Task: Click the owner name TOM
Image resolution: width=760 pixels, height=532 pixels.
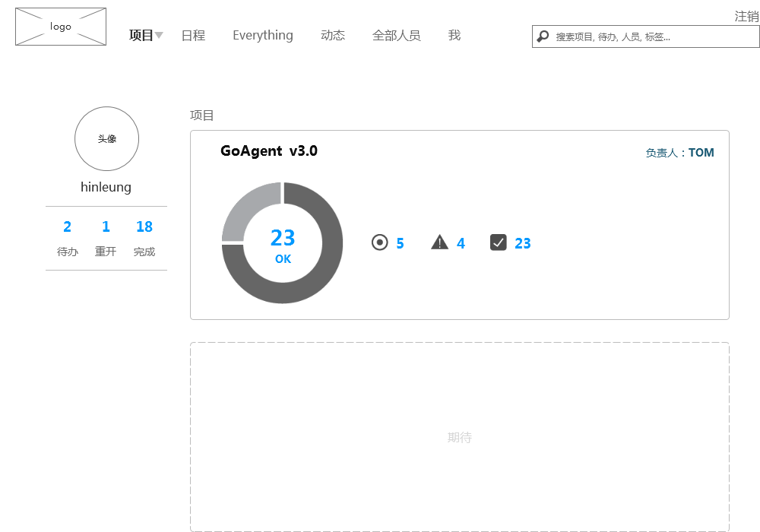Action: (701, 153)
